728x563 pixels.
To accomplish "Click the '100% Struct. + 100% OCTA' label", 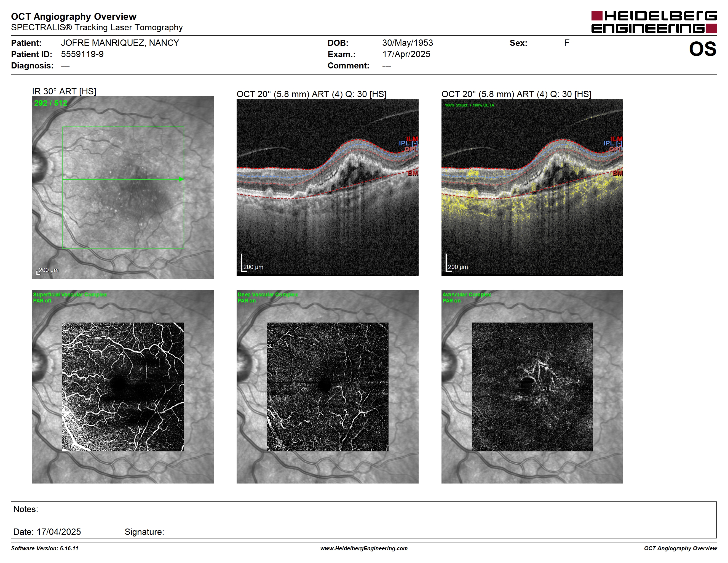I will coord(469,105).
